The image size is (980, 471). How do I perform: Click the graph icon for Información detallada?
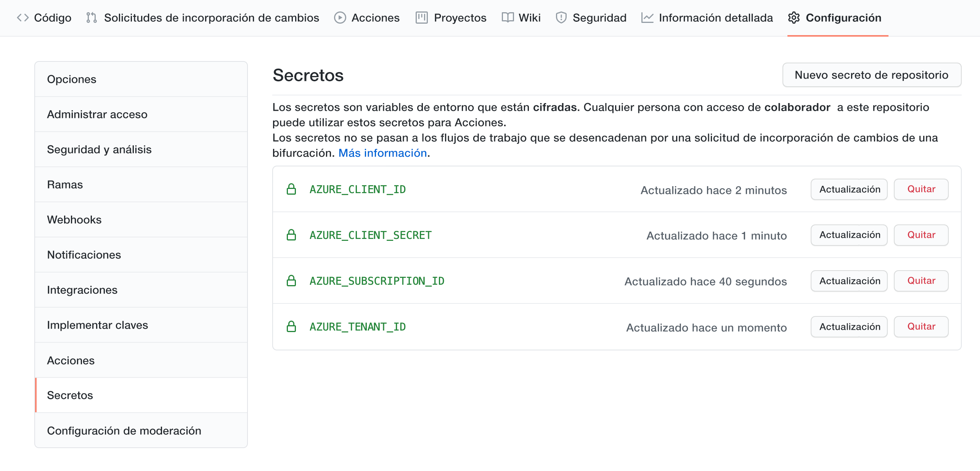pyautogui.click(x=647, y=18)
